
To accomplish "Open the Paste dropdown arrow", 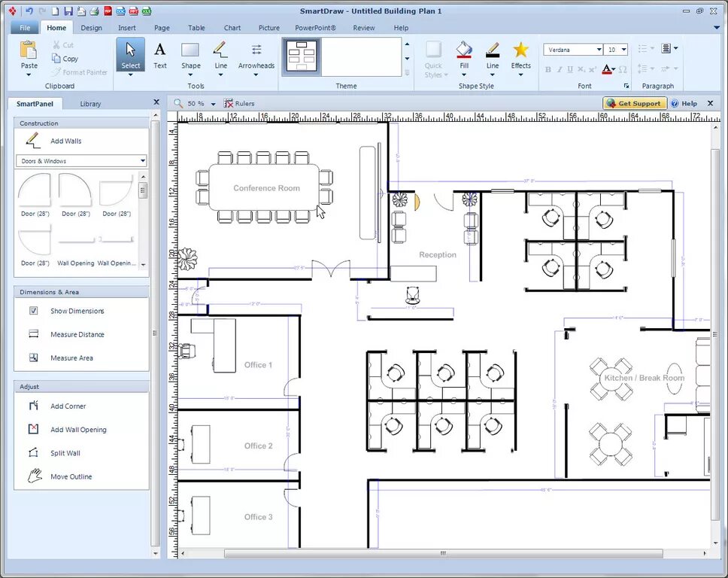I will [x=29, y=75].
